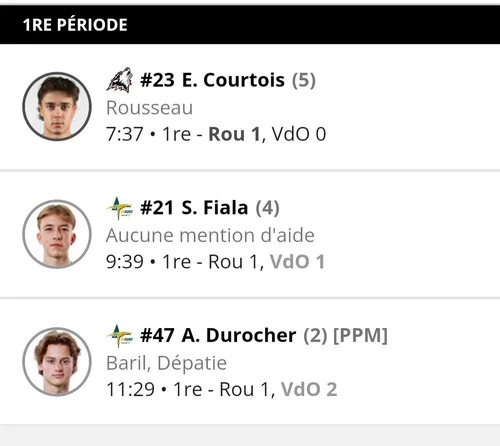Click the Rou 1 bold score text
This screenshot has width=500, height=446.
234,134
